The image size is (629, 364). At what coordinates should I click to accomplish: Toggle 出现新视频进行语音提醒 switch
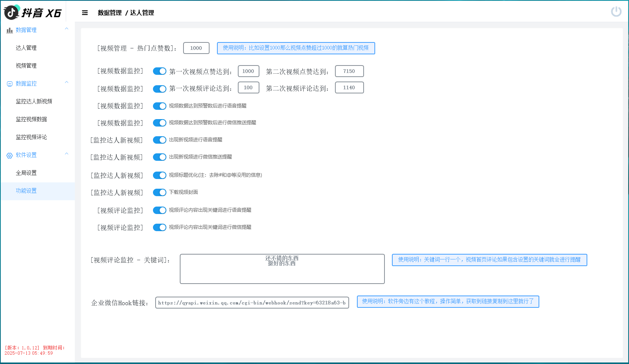(x=160, y=140)
